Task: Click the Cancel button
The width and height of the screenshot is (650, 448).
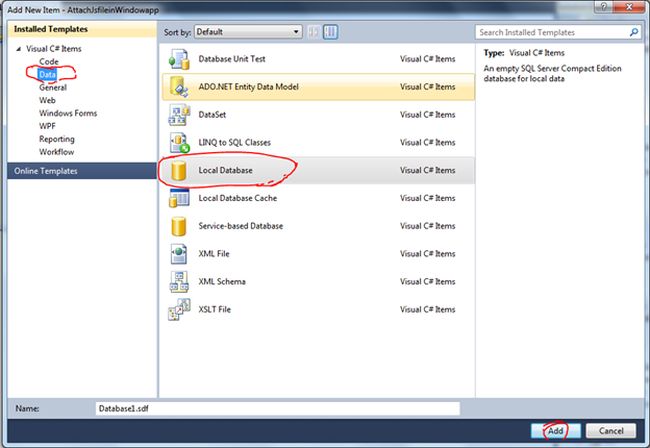Action: click(611, 431)
